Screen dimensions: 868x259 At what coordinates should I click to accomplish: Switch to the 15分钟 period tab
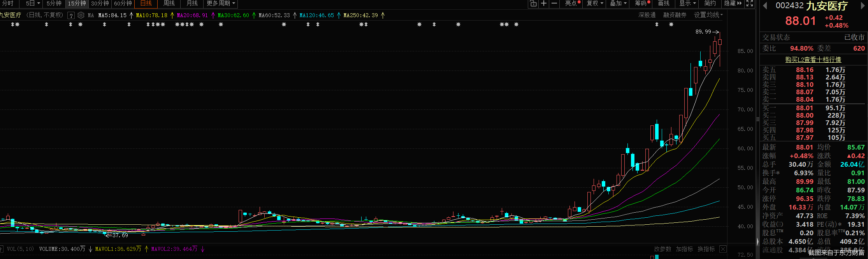(77, 4)
